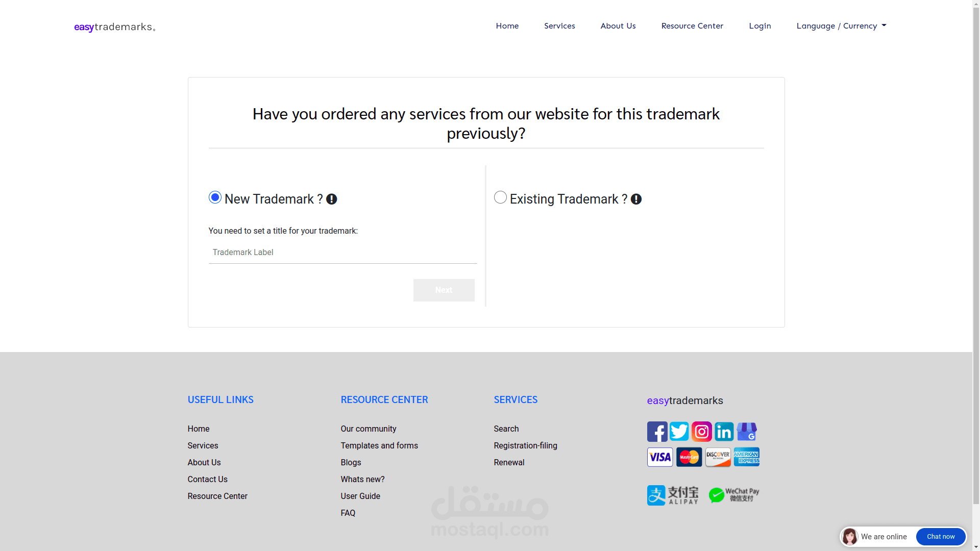Click the chat agent avatar icon
This screenshot has height=551, width=980.
(850, 537)
